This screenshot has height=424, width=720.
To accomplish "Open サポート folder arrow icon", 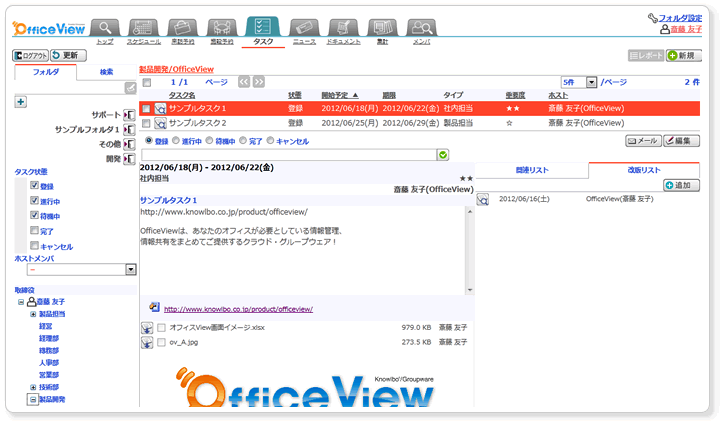I will pyautogui.click(x=129, y=115).
